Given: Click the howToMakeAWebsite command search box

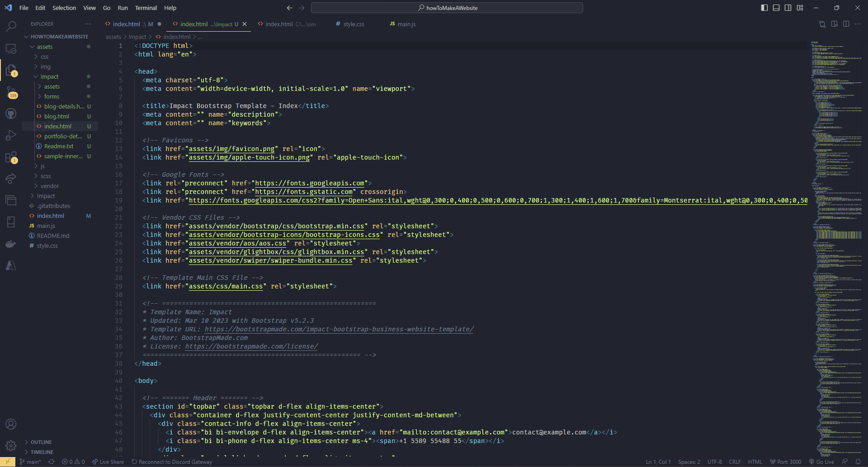Looking at the screenshot, I should [x=447, y=8].
